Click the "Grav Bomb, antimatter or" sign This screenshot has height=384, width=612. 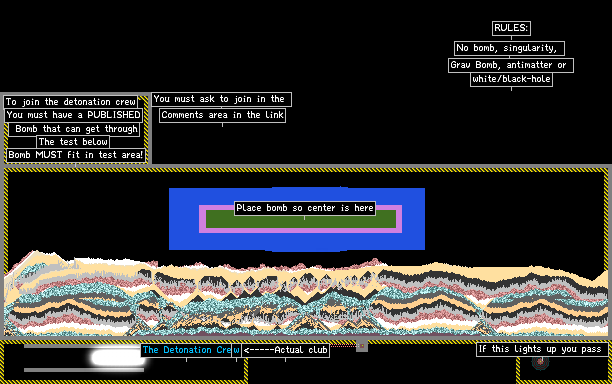click(511, 65)
